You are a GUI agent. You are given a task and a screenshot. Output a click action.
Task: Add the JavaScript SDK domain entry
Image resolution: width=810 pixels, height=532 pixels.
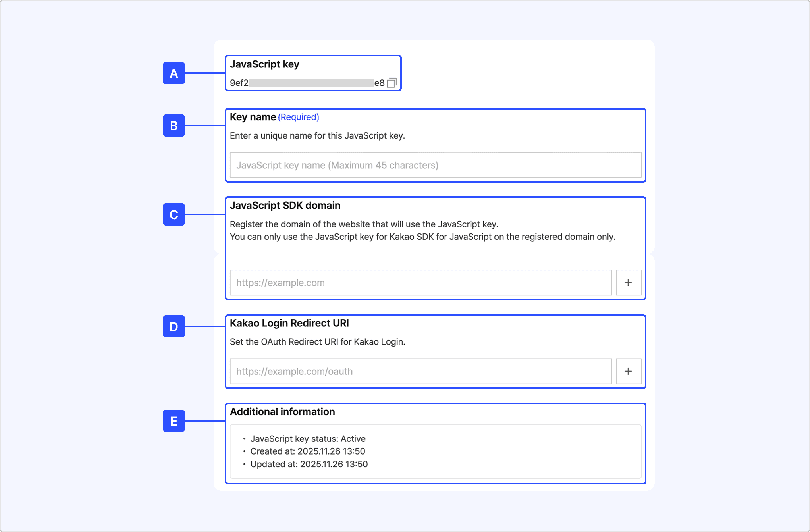click(628, 283)
